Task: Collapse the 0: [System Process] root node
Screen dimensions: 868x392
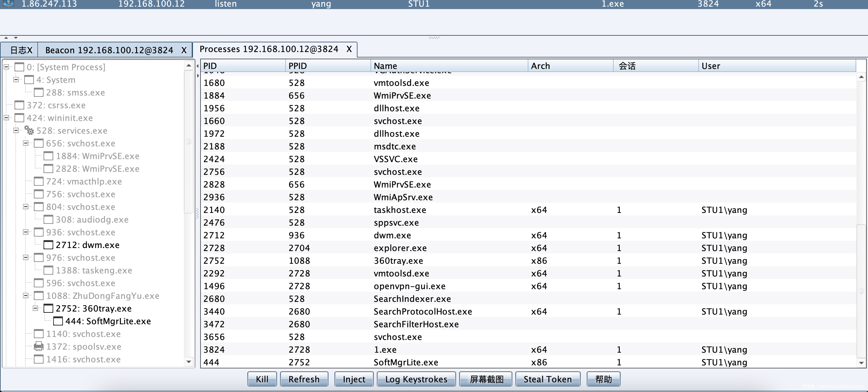Action: click(x=6, y=67)
